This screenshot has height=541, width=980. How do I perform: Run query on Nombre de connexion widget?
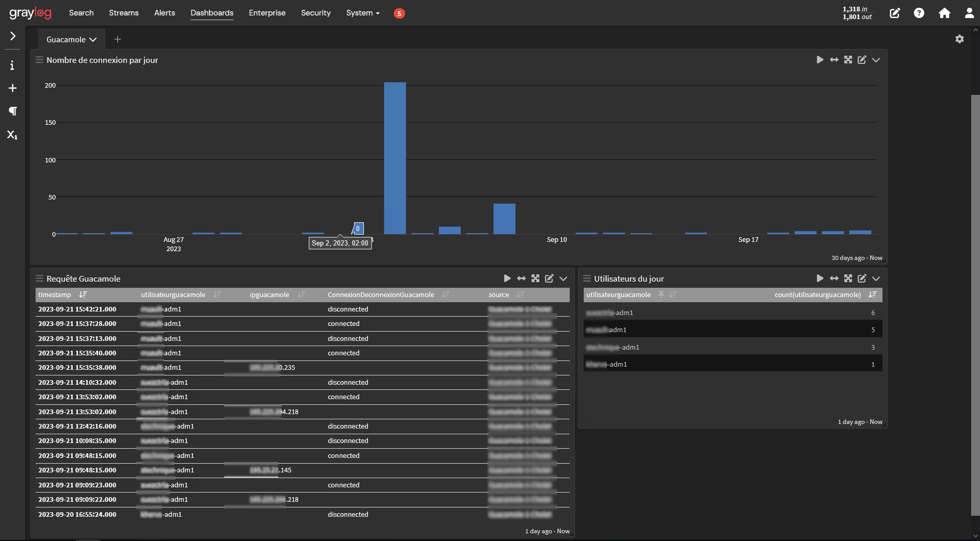click(x=820, y=60)
